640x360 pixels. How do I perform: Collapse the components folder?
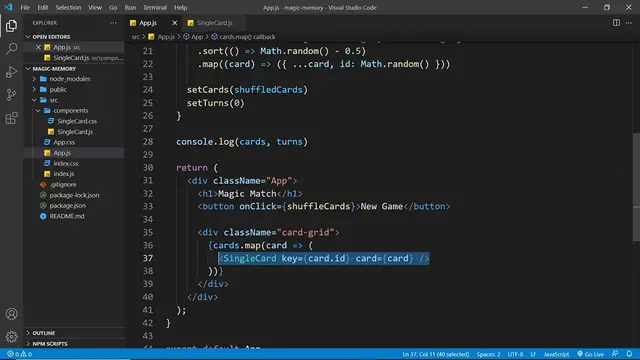coord(38,111)
